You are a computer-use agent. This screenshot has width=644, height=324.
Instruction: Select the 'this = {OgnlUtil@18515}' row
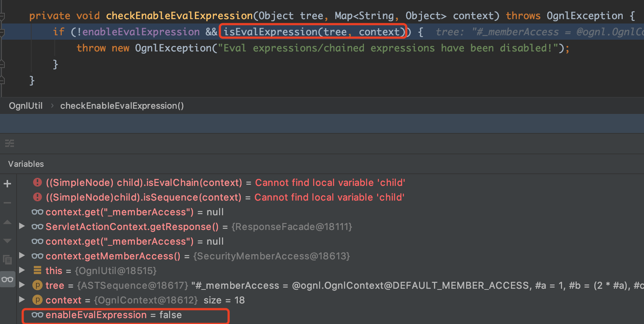point(330,271)
